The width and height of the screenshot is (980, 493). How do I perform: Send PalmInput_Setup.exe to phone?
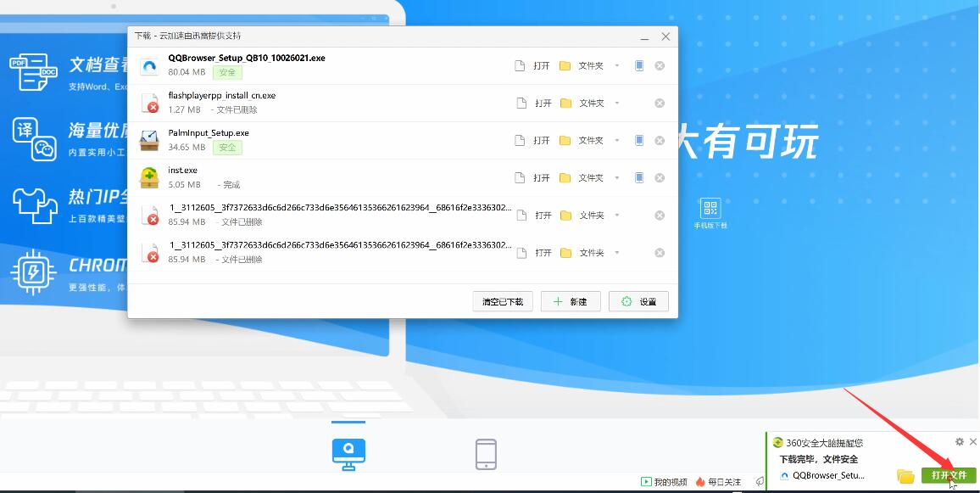[638, 141]
